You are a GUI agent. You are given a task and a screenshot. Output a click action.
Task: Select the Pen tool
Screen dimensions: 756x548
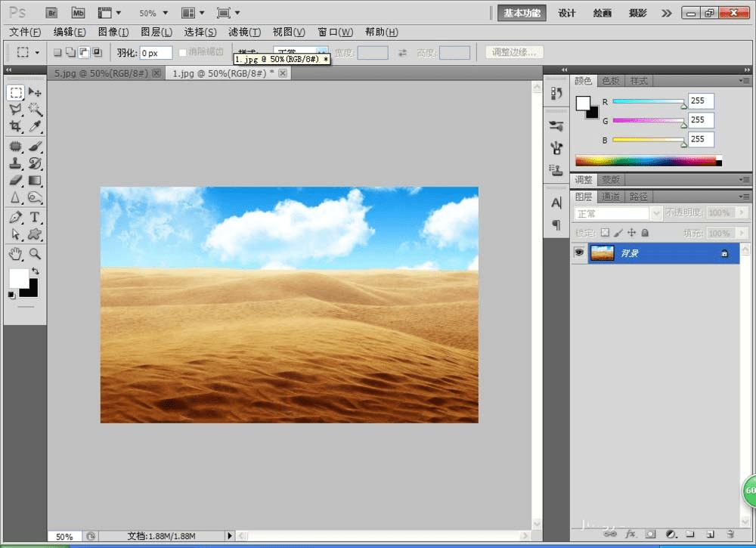click(x=15, y=217)
